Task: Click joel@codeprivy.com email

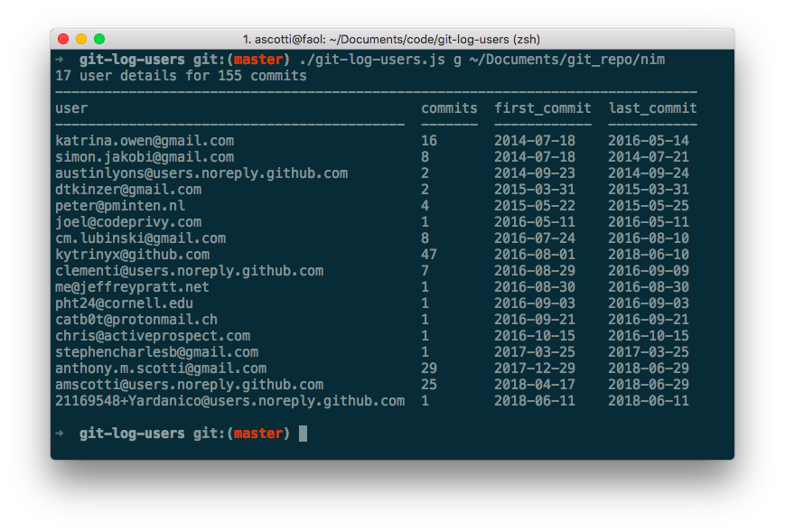Action: 128,222
